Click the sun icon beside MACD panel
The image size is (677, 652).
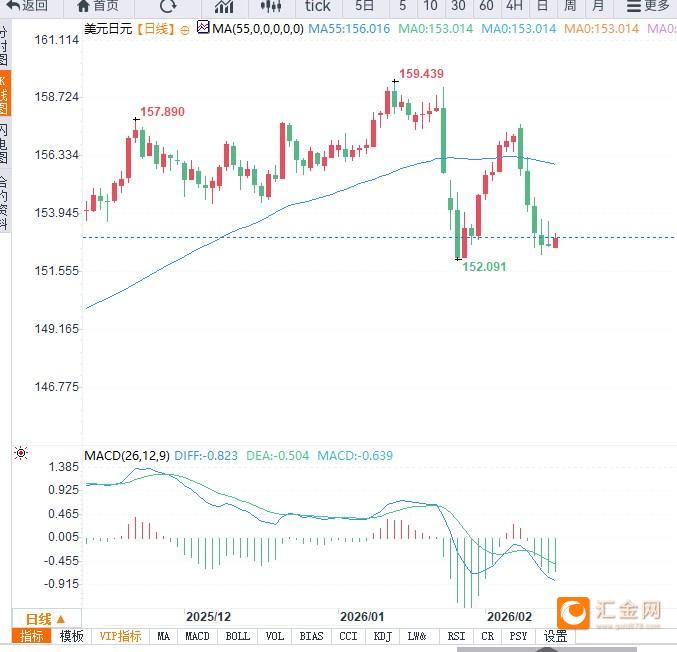21,454
